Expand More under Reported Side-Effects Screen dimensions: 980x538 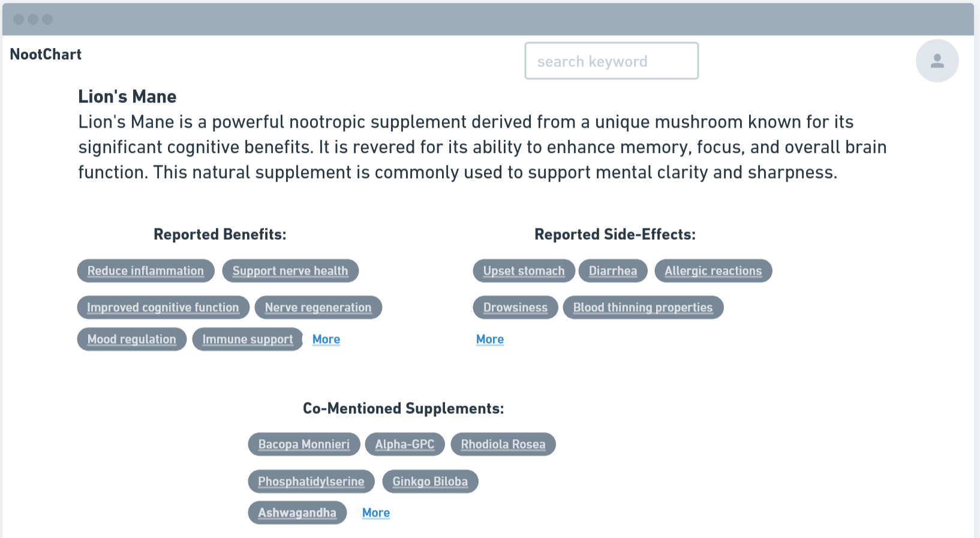[490, 339]
